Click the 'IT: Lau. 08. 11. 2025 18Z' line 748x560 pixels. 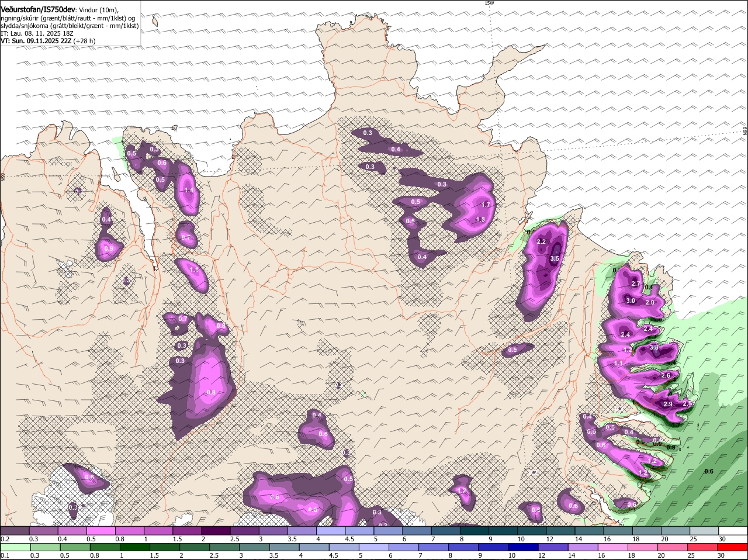[x=37, y=33]
